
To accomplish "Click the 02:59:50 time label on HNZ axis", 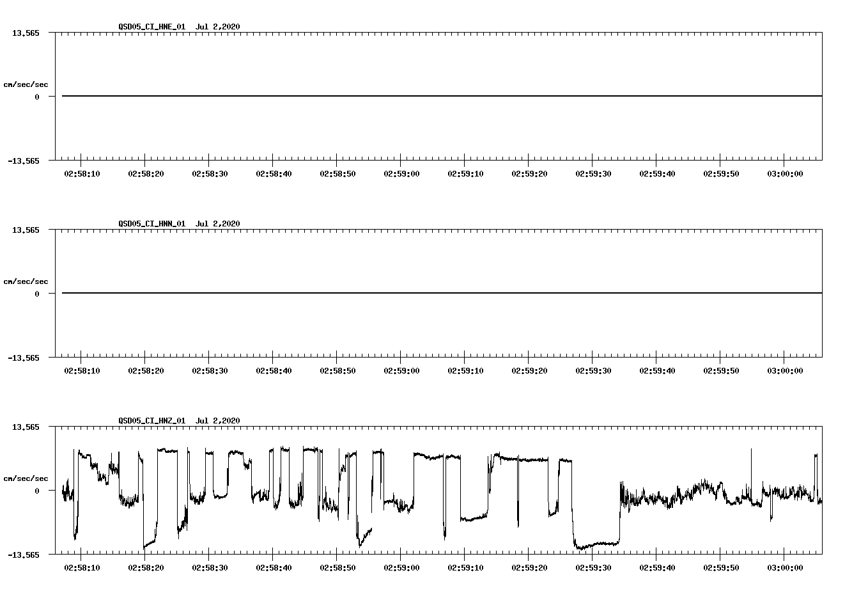I will pos(721,568).
